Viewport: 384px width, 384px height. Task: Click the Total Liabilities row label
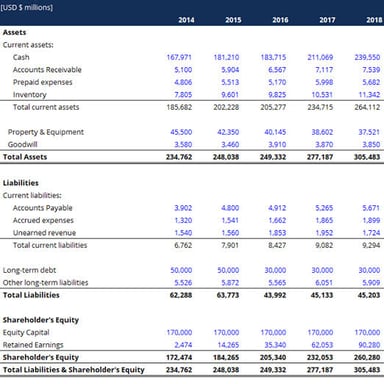(x=31, y=295)
